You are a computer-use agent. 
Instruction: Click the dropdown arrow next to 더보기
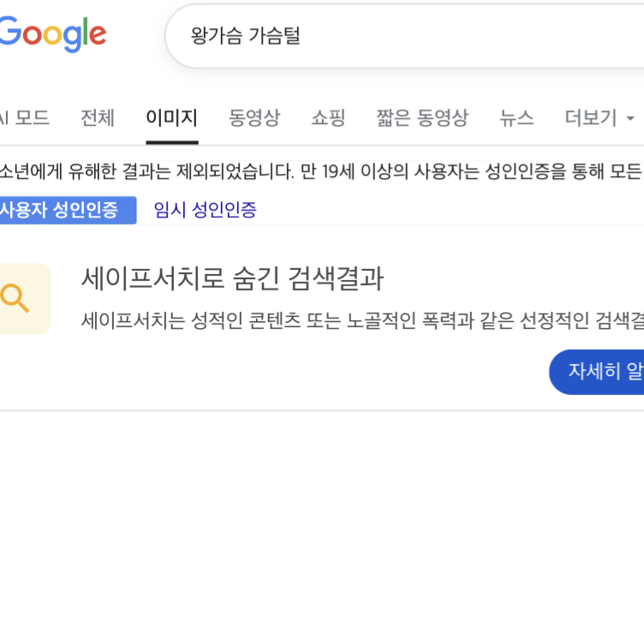(631, 118)
